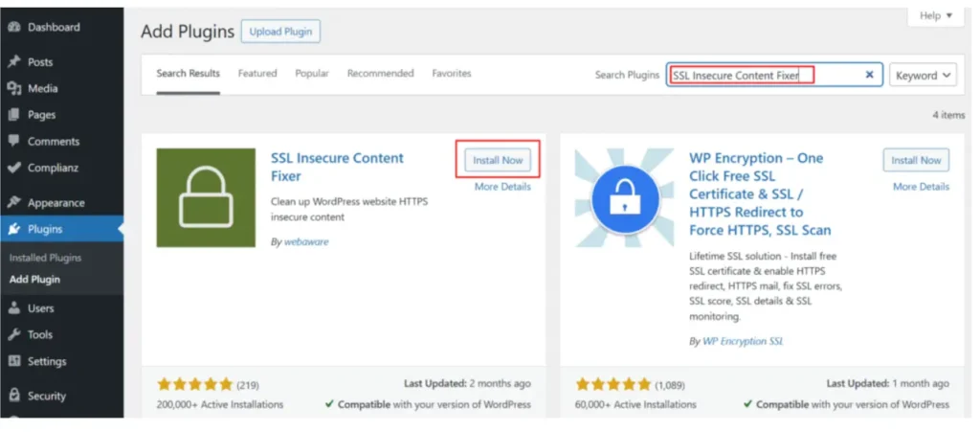The image size is (980, 432).
Task: View More Details for WP Encryption
Action: (922, 186)
